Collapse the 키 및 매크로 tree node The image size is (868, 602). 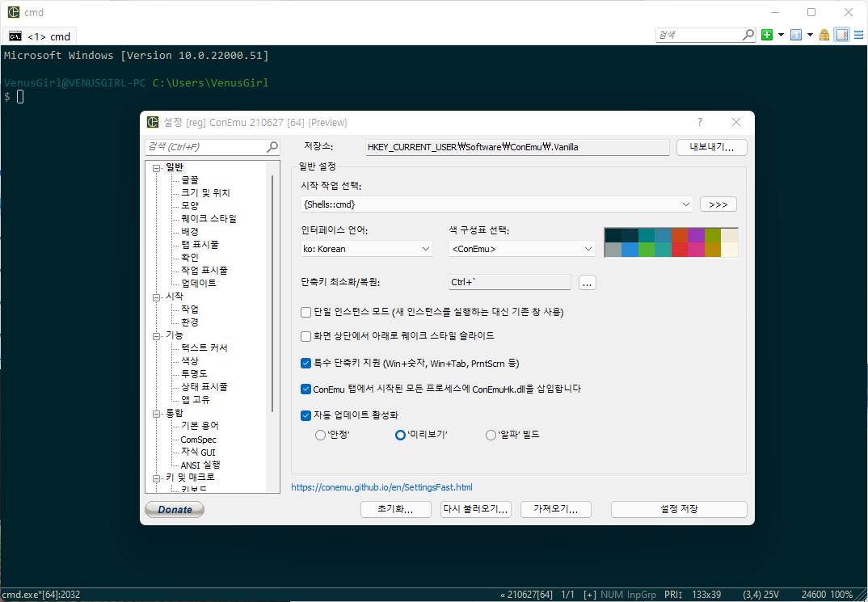pyautogui.click(x=157, y=478)
